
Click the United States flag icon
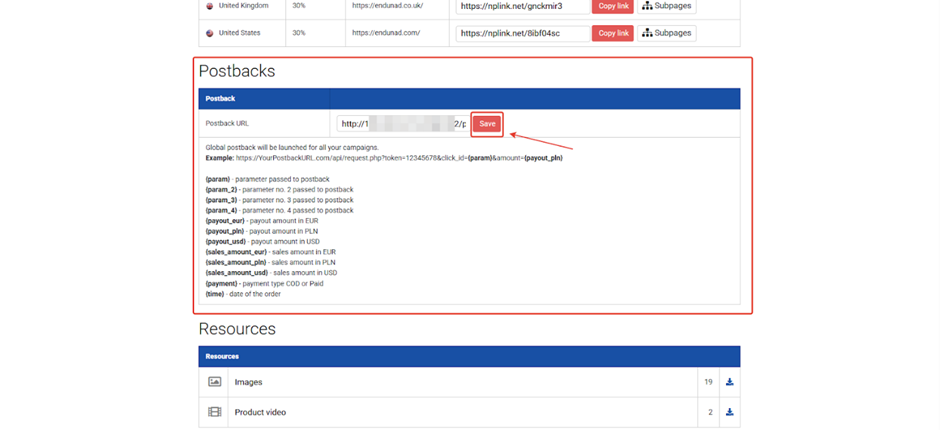(x=209, y=33)
